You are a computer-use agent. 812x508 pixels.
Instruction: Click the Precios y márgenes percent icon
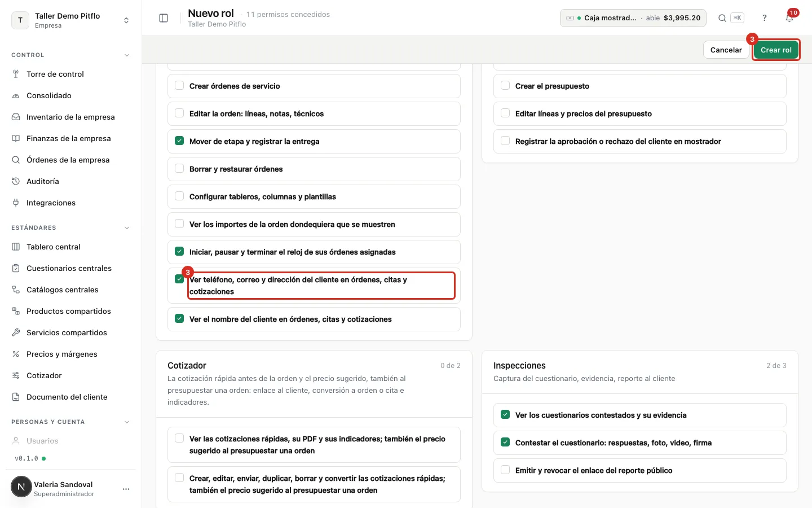[16, 354]
